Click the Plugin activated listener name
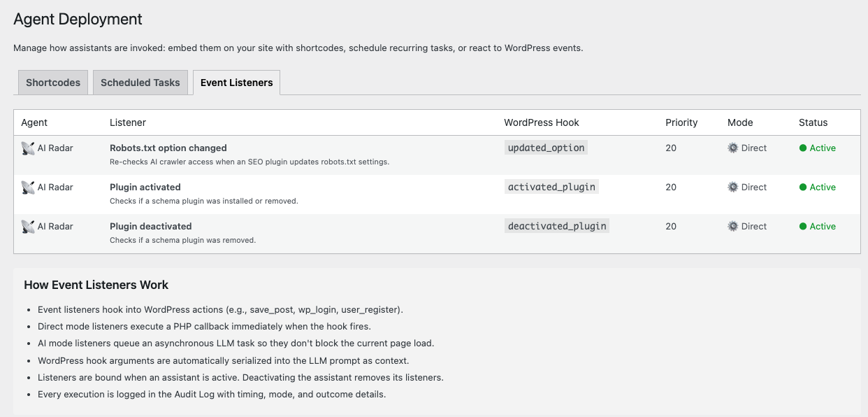Viewport: 868px width, 417px height. (145, 188)
